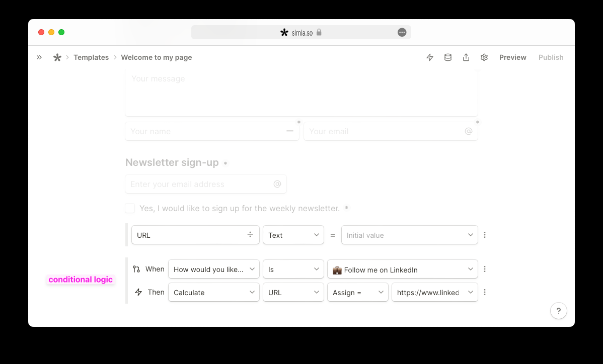Open the How would you like... dropdown
This screenshot has height=364, width=603.
pos(214,269)
